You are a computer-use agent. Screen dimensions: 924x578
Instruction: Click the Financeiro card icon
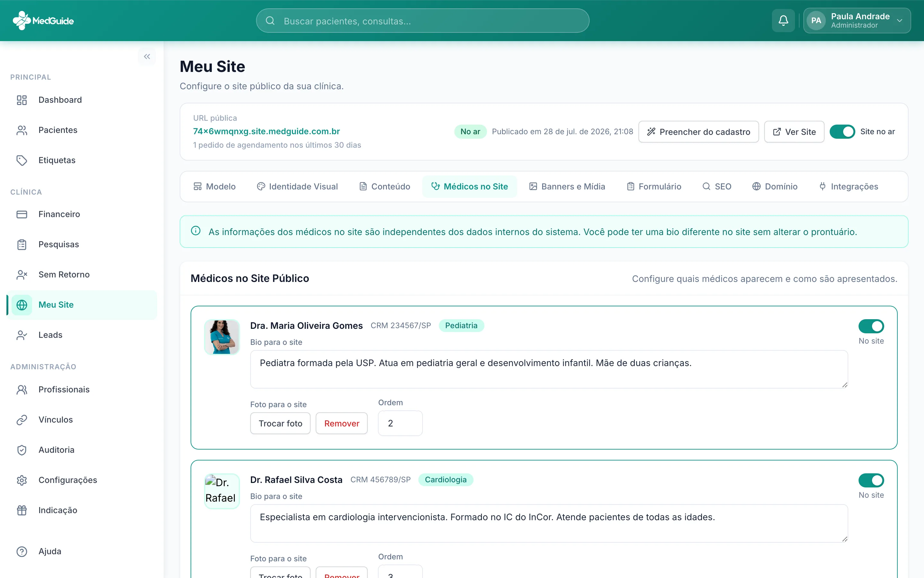(x=22, y=215)
